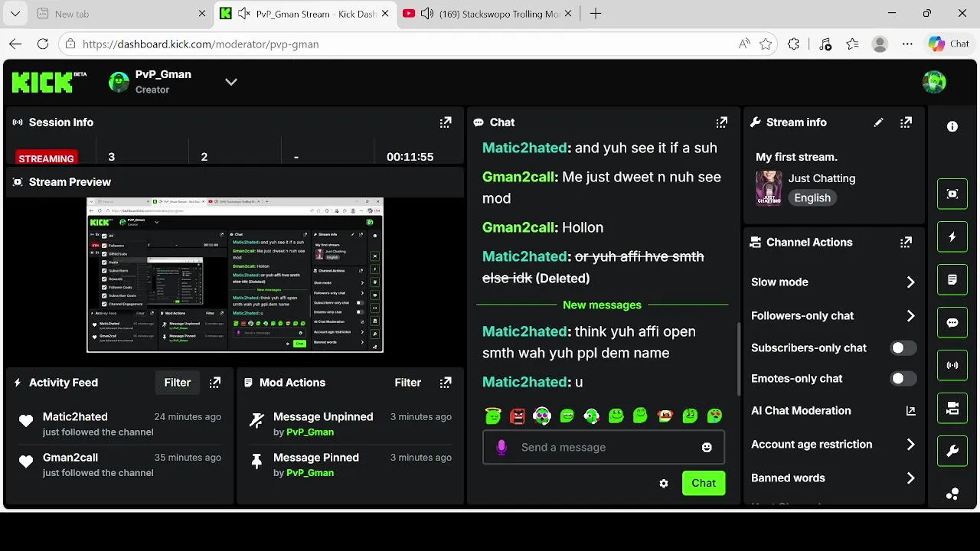This screenshot has height=551, width=980.
Task: Insert the red mushroom-cap emote
Action: click(665, 416)
